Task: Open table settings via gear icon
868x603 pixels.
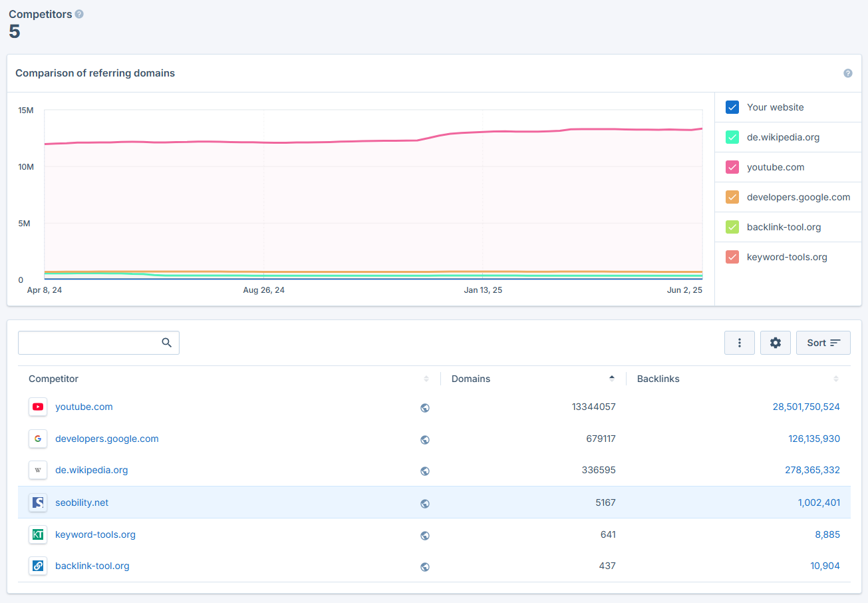Action: 776,343
